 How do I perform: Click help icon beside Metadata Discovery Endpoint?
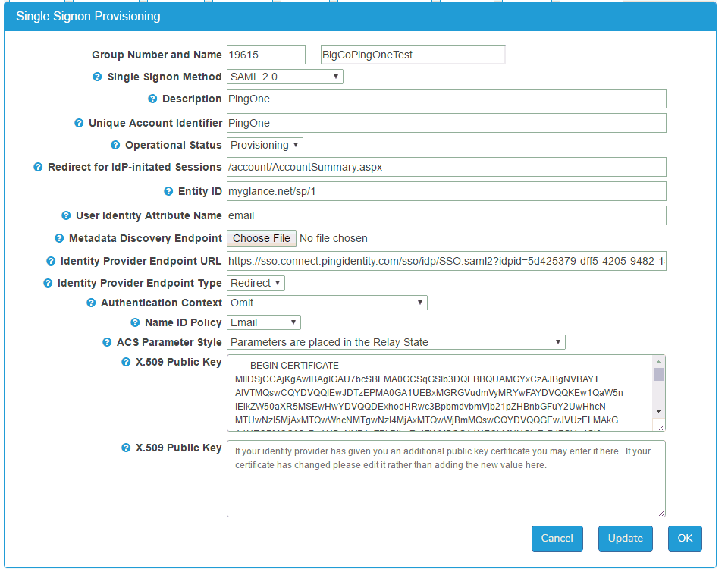tap(59, 239)
